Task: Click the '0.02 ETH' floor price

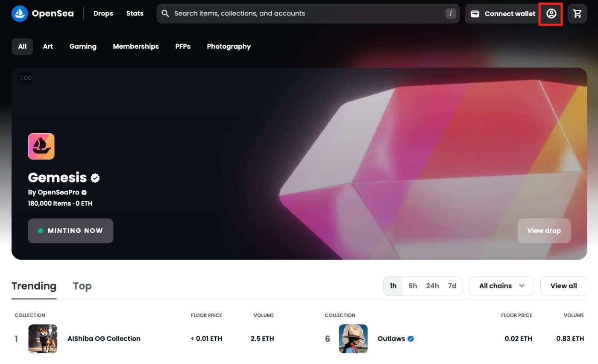Action: pos(519,339)
